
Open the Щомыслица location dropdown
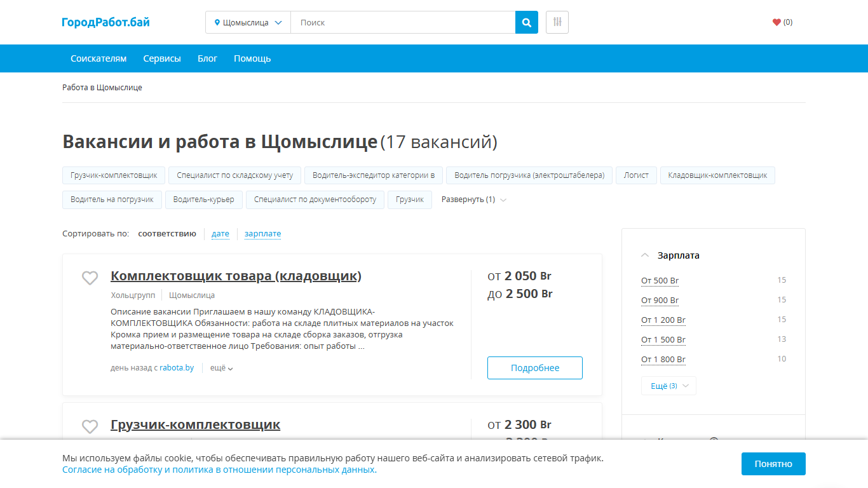pyautogui.click(x=248, y=22)
